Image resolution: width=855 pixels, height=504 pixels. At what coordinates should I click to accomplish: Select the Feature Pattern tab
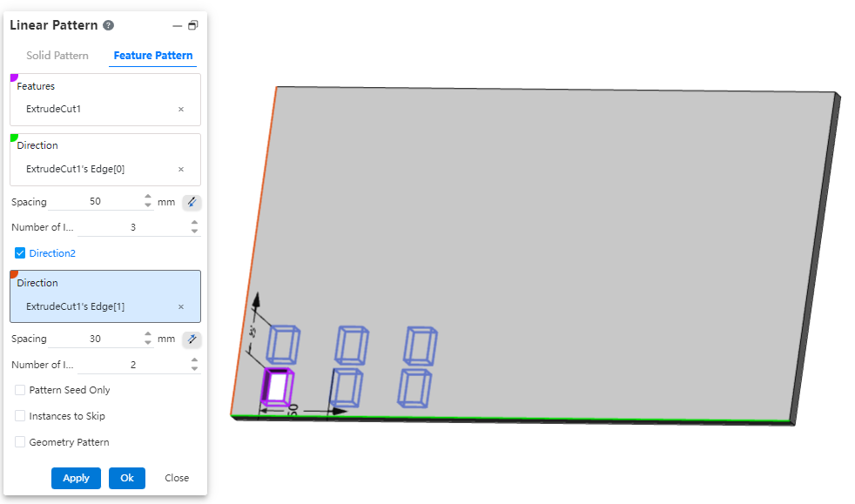pos(153,56)
